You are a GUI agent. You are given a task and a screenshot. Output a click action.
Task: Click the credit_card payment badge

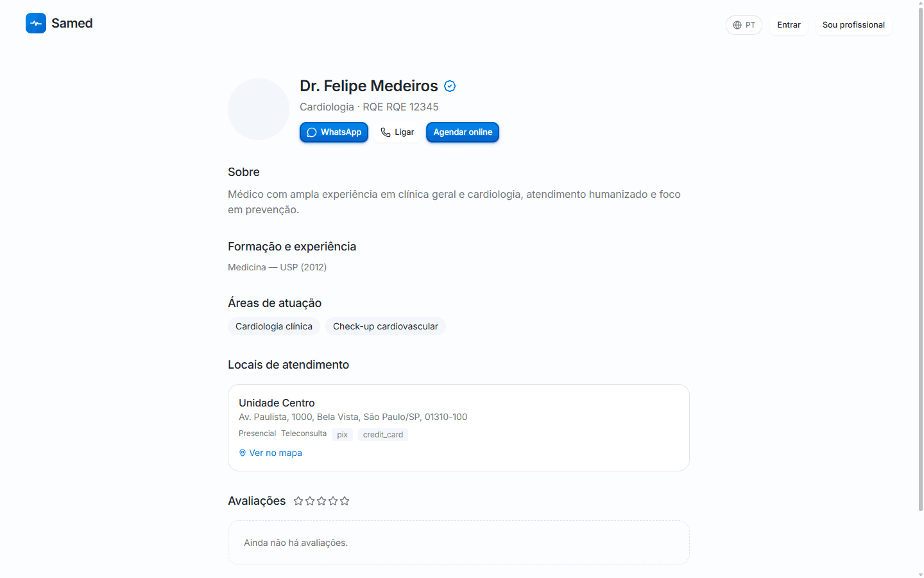click(x=383, y=435)
